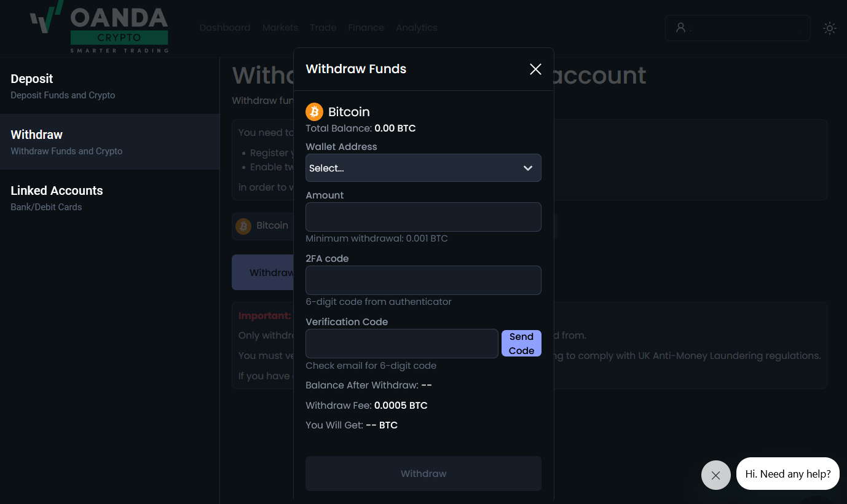Click the OANDA Crypto logo
This screenshot has height=504, width=847.
coord(98,27)
